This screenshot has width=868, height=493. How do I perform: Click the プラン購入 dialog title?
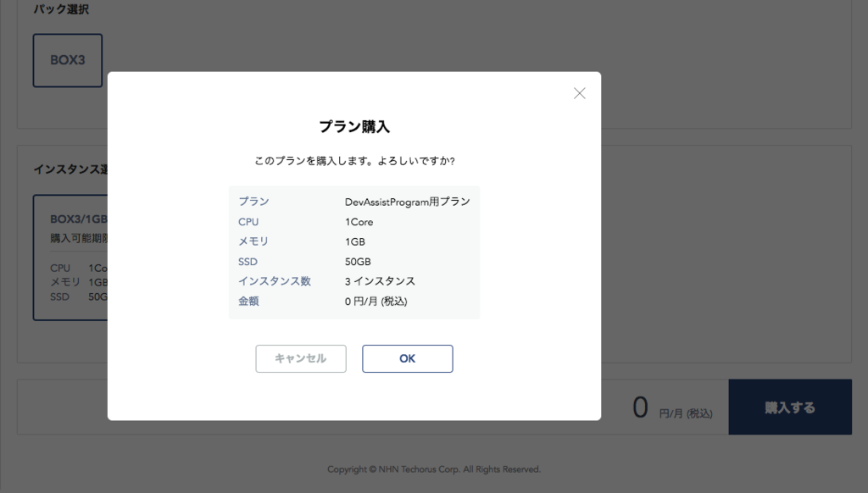[x=354, y=127]
